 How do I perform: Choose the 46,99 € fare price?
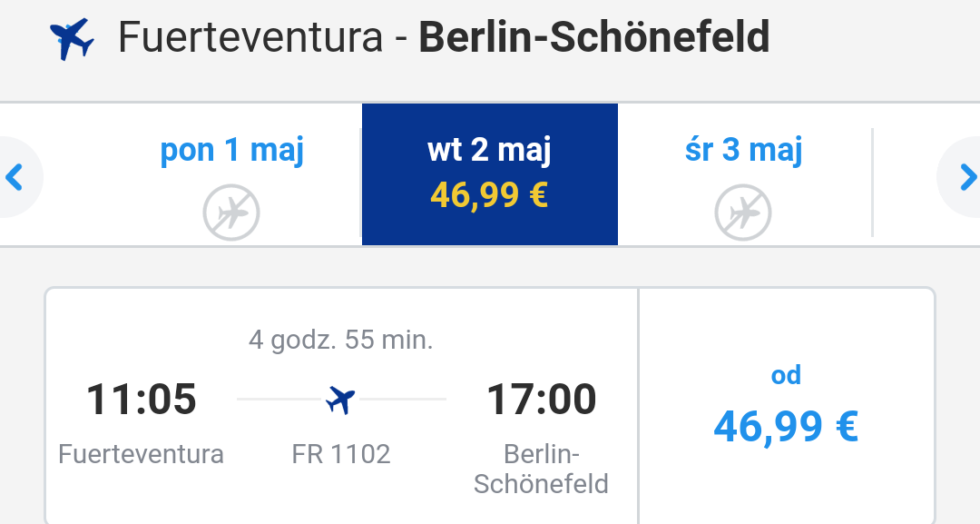click(786, 427)
